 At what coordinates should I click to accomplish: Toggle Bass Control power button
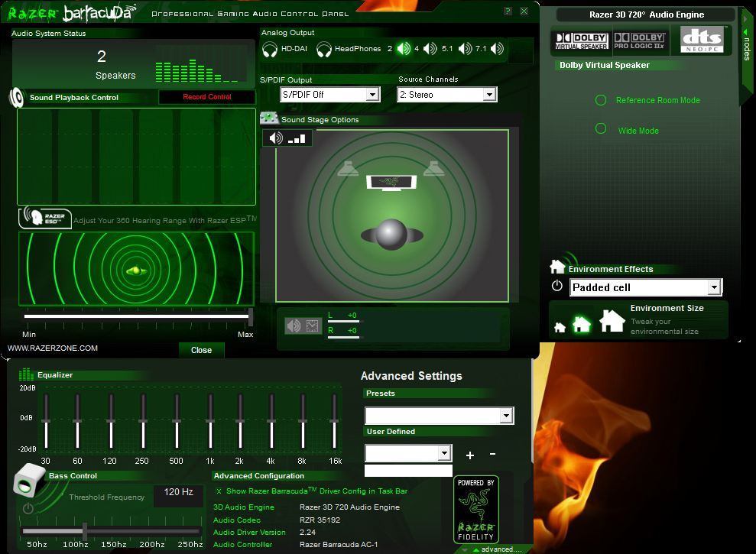pyautogui.click(x=28, y=508)
